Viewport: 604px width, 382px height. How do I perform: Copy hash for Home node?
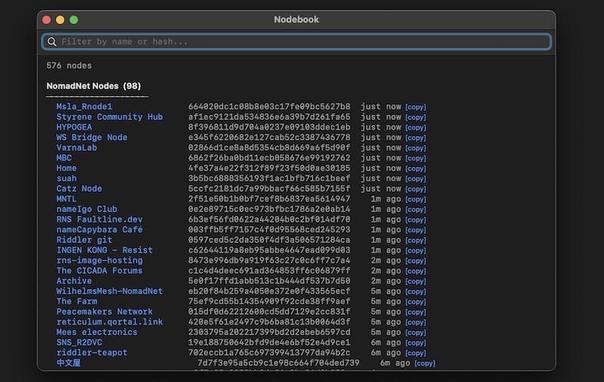click(416, 169)
